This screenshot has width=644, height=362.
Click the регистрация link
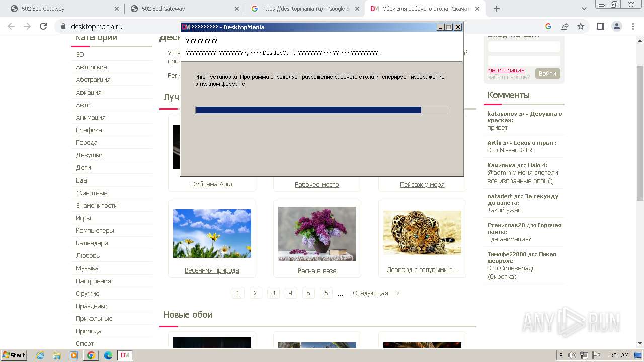[x=506, y=70]
